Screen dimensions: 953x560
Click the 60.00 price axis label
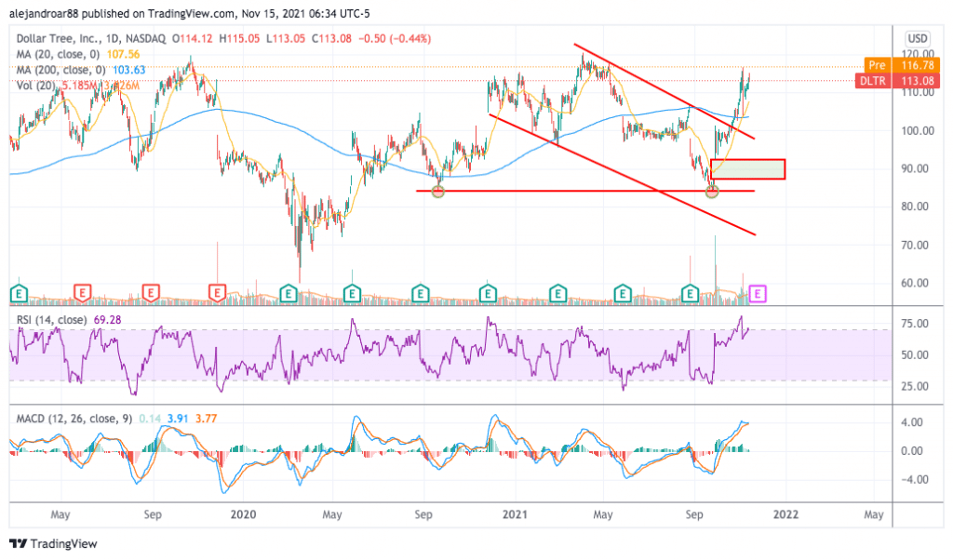pyautogui.click(x=914, y=283)
